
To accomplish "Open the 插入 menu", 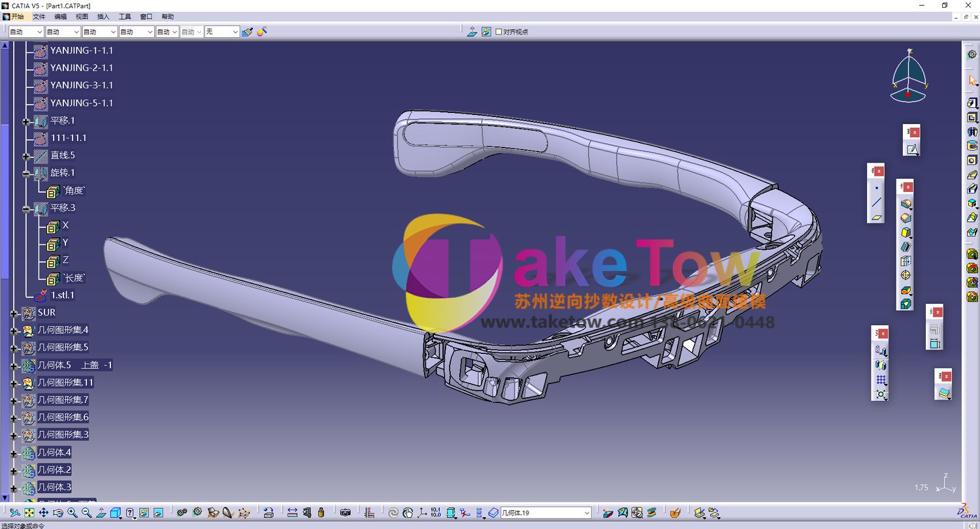I will click(x=103, y=16).
